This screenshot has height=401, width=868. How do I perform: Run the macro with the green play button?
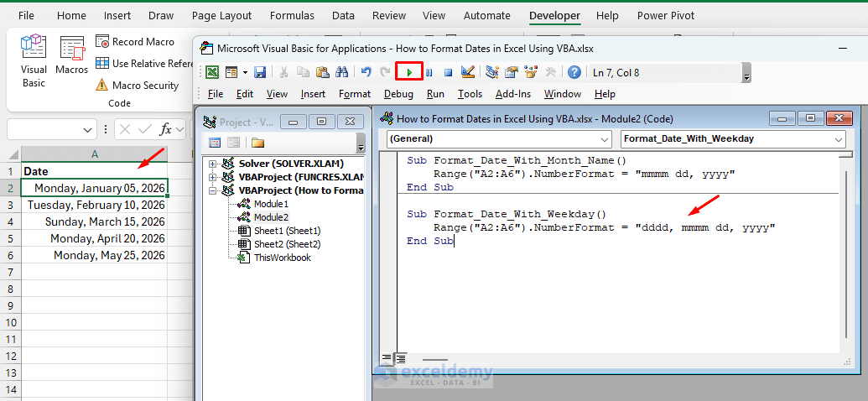(409, 72)
